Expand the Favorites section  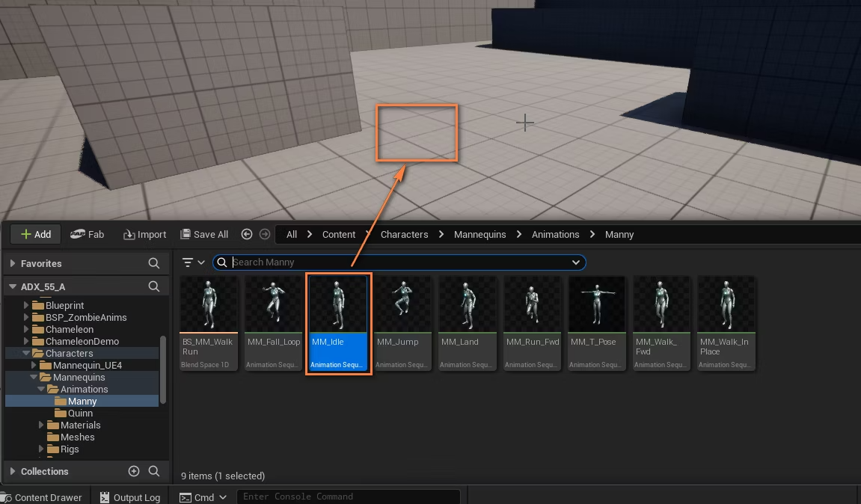12,263
